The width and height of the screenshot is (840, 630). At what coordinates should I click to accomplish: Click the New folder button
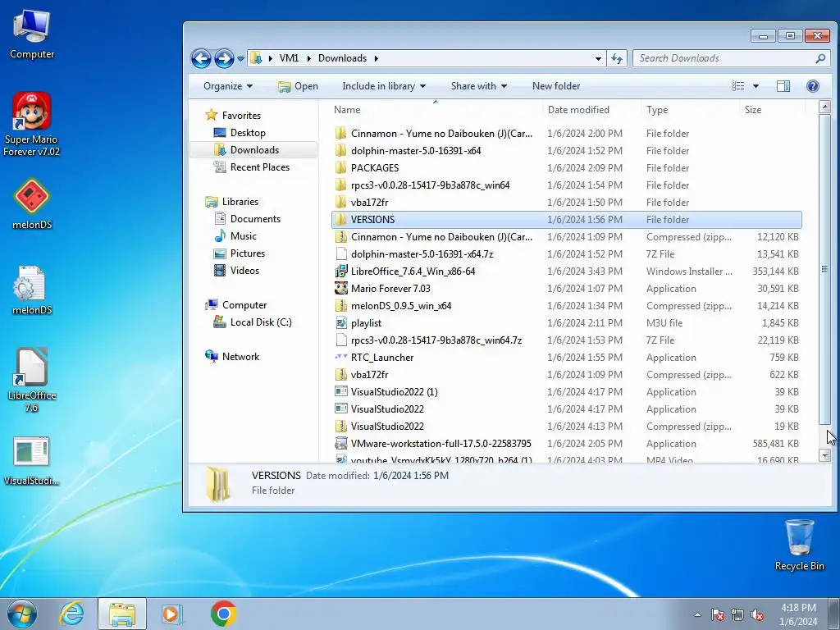[x=556, y=85]
